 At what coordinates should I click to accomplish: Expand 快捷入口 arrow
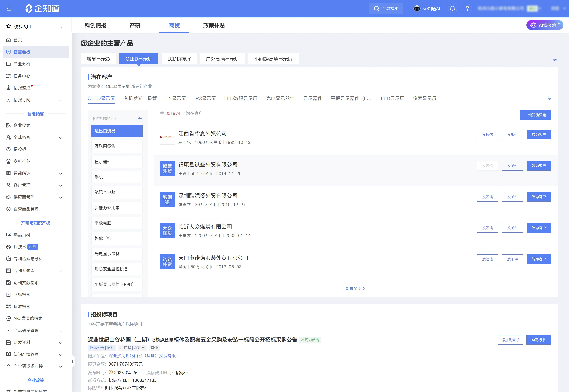coord(62,27)
